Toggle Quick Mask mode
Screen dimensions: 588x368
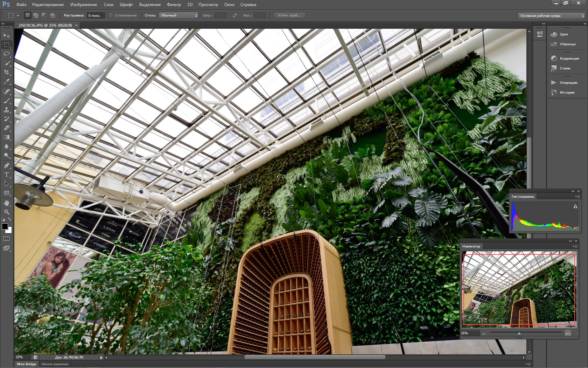[x=7, y=238]
